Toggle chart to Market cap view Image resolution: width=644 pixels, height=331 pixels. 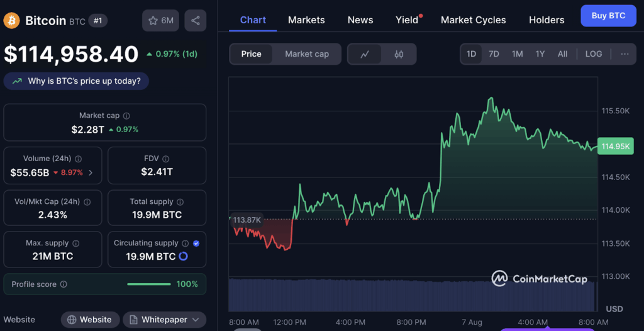306,54
